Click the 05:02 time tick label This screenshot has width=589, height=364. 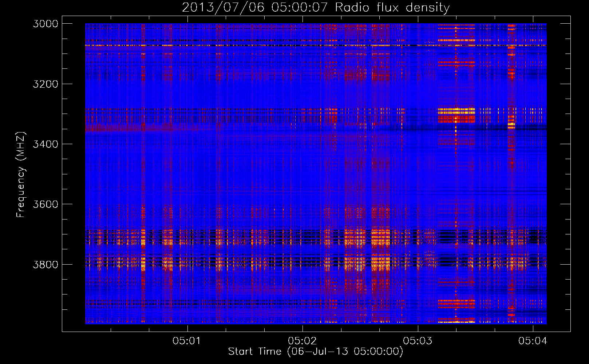point(302,341)
